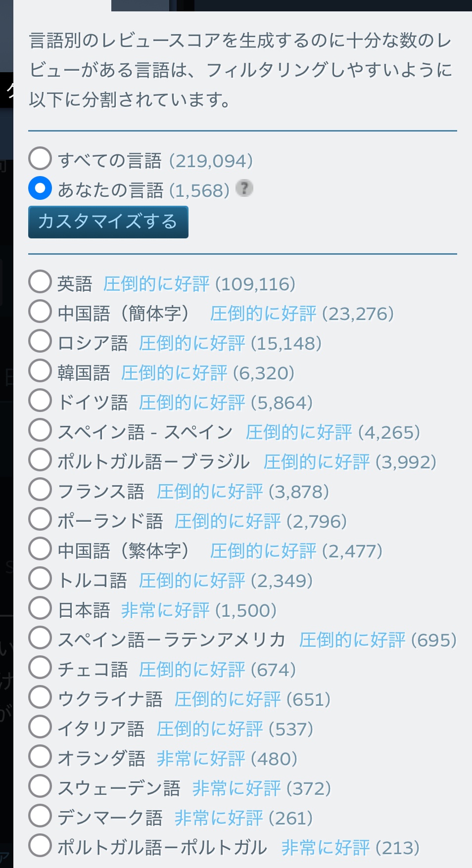Select 中国語(簡体字) radio button
472x868 pixels.
click(x=40, y=312)
